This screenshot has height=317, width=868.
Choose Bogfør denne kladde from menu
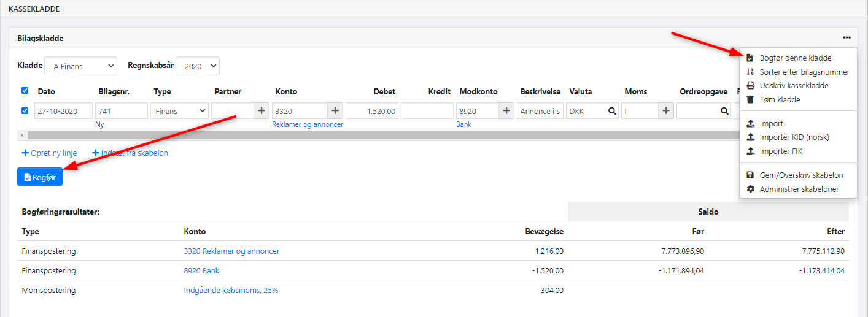point(795,58)
